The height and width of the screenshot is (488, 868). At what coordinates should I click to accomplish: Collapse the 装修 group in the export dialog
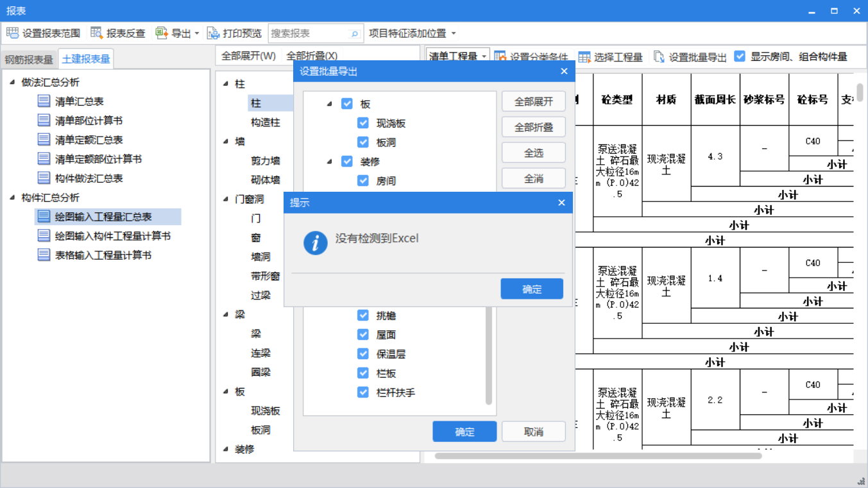click(329, 162)
